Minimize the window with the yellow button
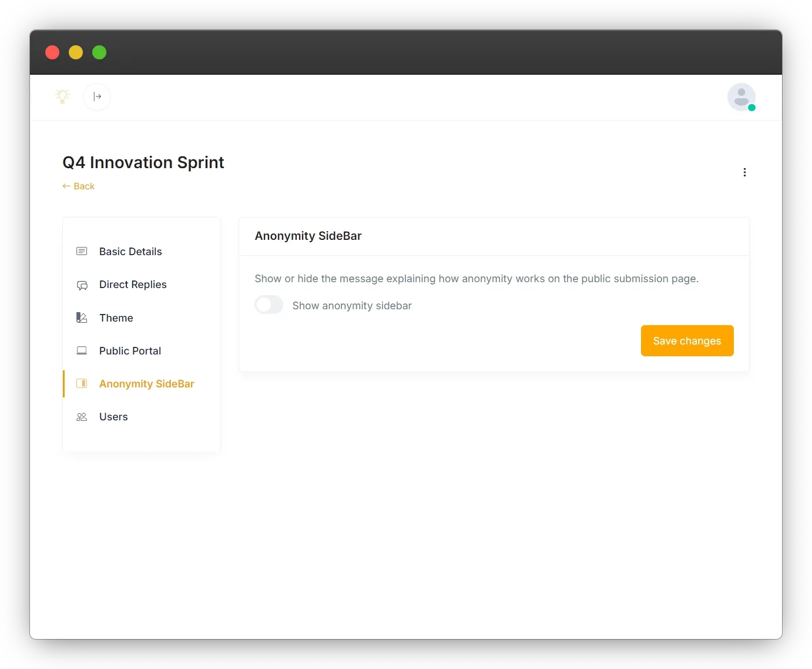Viewport: 812px width, 669px height. tap(76, 52)
